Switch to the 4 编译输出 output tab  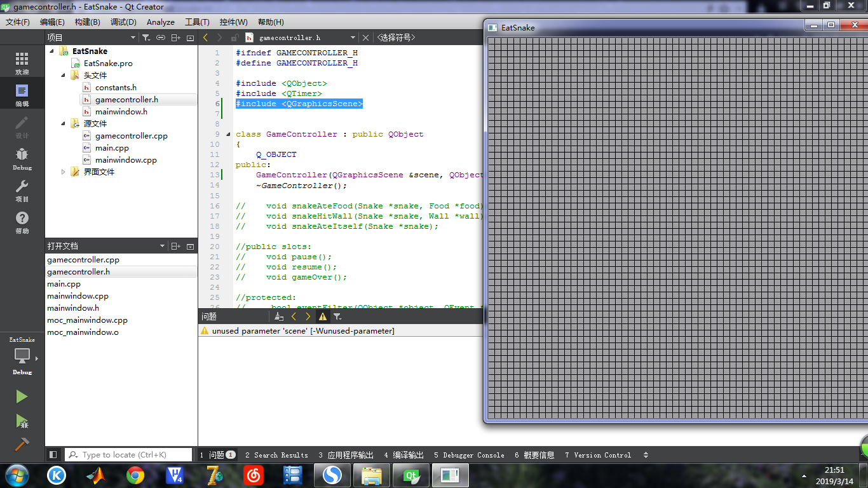[x=404, y=455]
